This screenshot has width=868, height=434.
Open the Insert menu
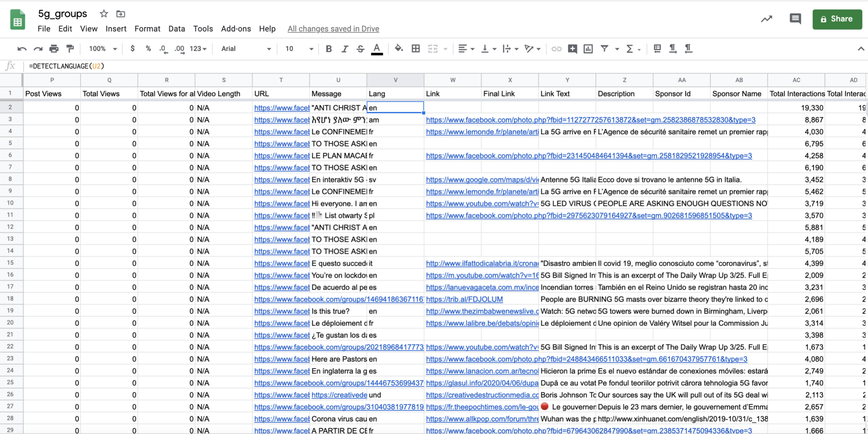coord(116,29)
